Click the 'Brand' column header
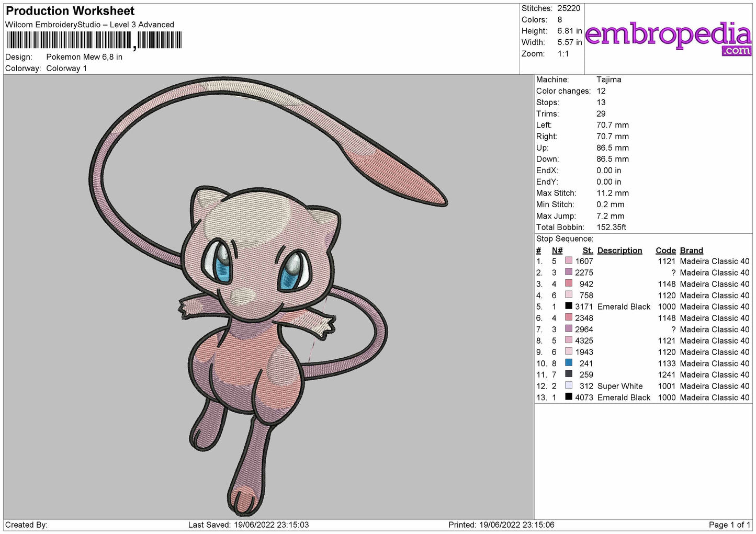 [x=692, y=251]
